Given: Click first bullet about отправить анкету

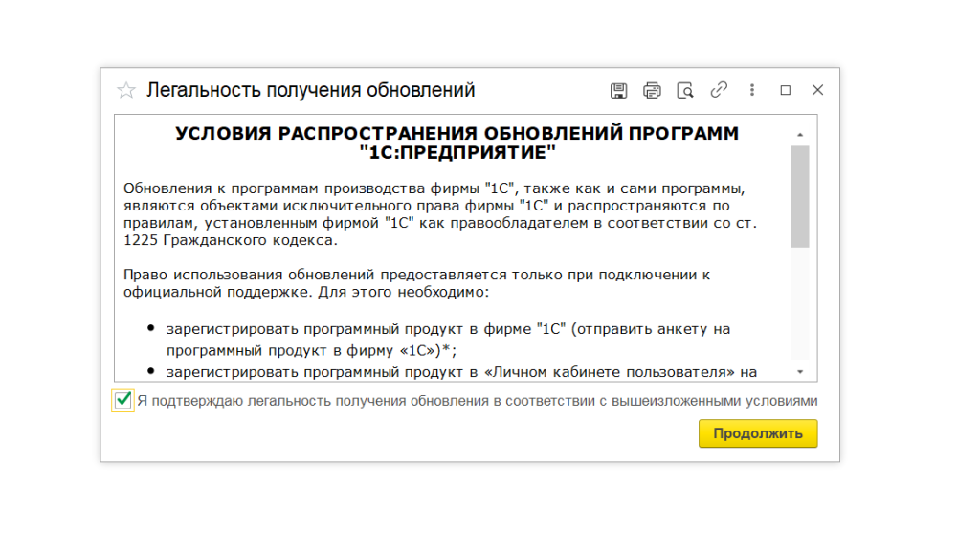Looking at the screenshot, I should (448, 340).
